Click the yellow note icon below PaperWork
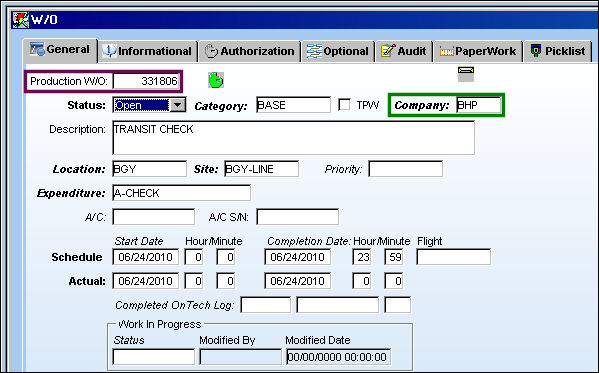The image size is (599, 373). coord(466,74)
